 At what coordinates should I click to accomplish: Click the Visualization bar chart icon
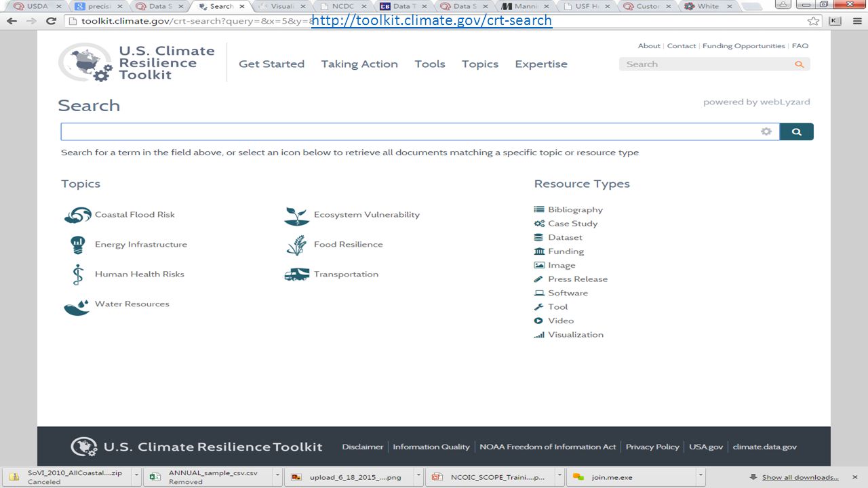click(539, 335)
